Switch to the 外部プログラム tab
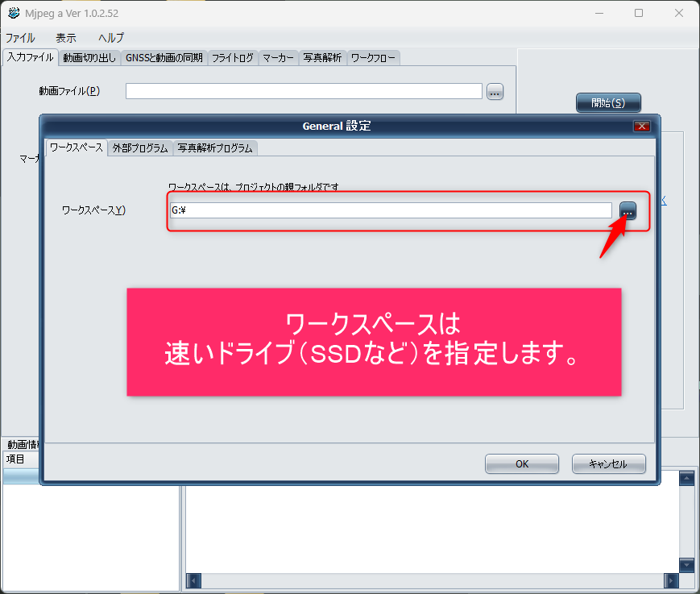 [140, 148]
